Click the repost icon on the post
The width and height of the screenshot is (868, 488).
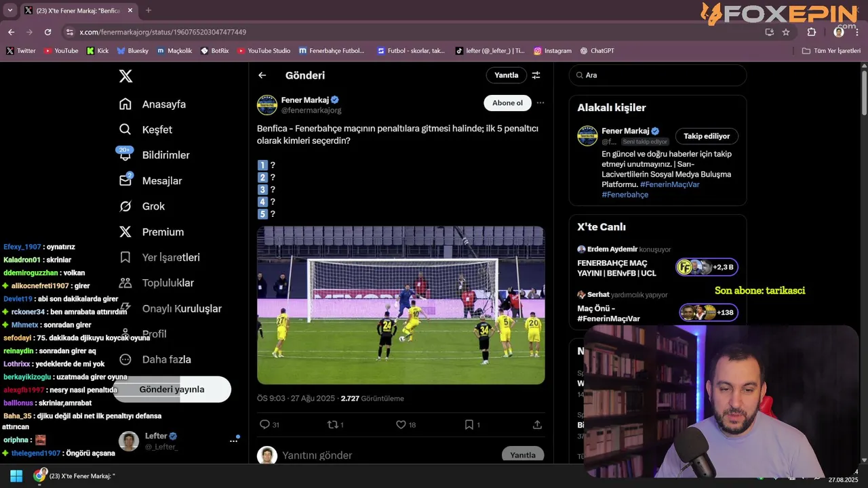(332, 424)
